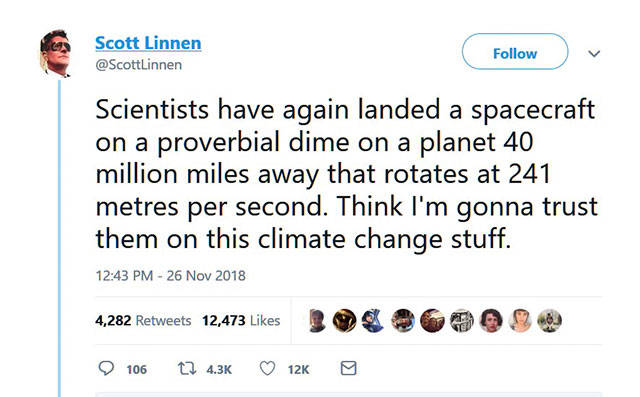
Task: Click third liker avatar in blue
Action: 373,321
